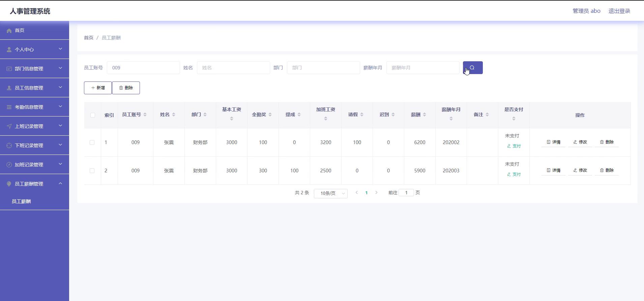Collapse 员工薪酬管理 sidebar menu
The height and width of the screenshot is (301, 644).
(34, 184)
